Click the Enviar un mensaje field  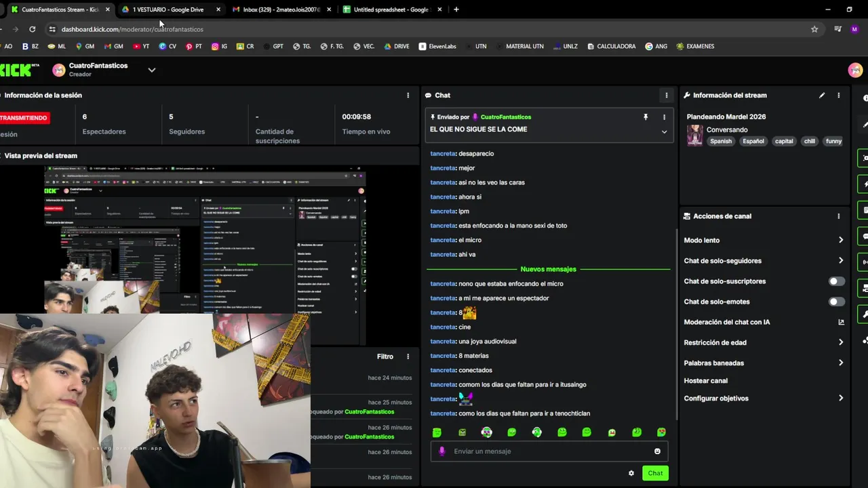click(x=549, y=451)
